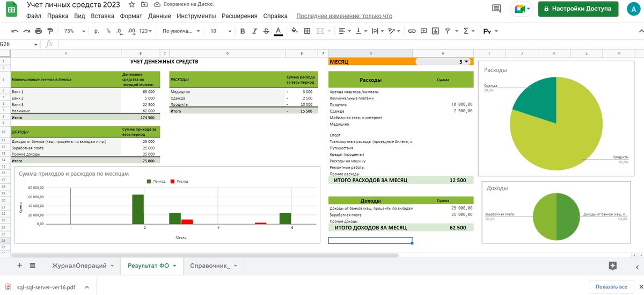Open the Справка menu
The image size is (644, 295).
275,16
